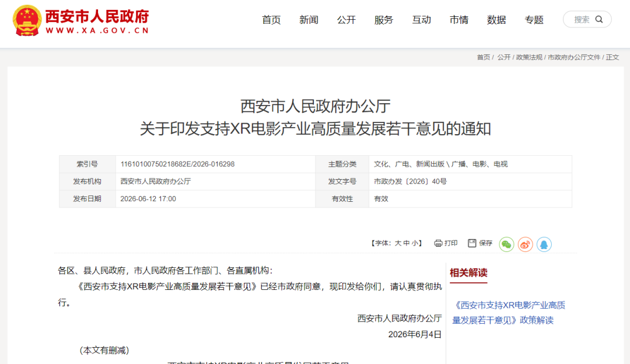Set font size to 小
This screenshot has height=364, width=630.
pos(415,243)
